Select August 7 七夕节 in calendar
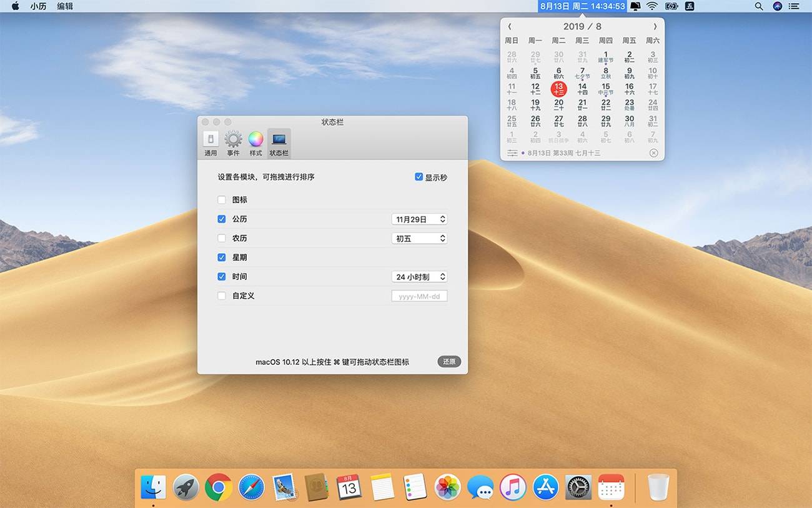This screenshot has width=812, height=508. pyautogui.click(x=582, y=73)
